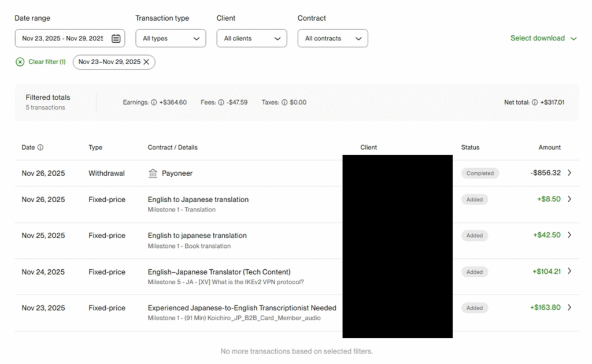This screenshot has width=592, height=364.
Task: Click the Completed status badge
Action: coord(480,173)
